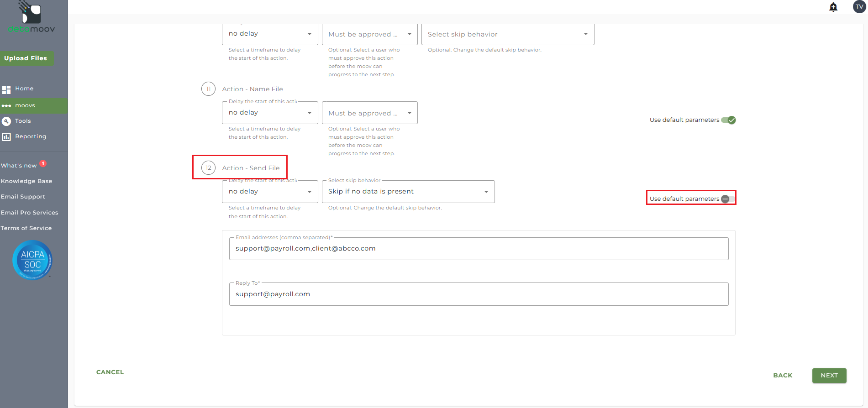Open Email Support in the sidebar
This screenshot has width=868, height=408.
[23, 197]
